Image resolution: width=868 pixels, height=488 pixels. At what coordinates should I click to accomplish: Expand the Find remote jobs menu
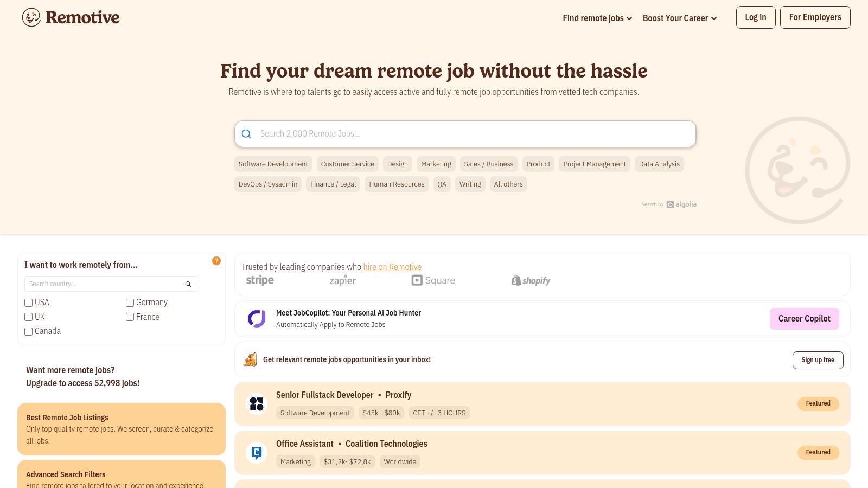point(597,18)
